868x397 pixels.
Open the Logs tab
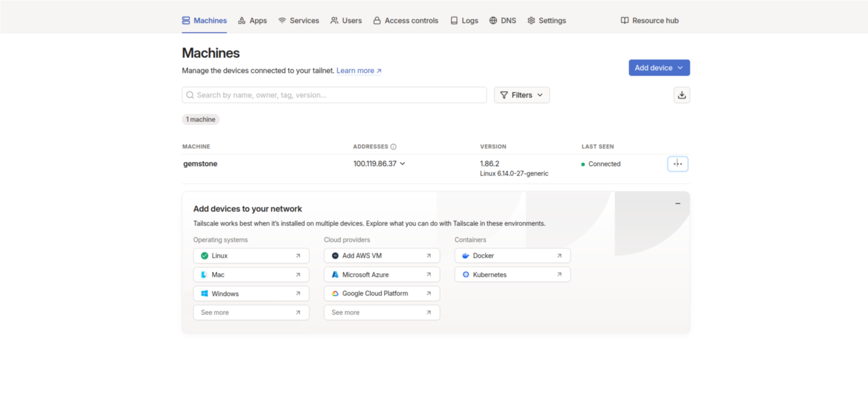464,20
